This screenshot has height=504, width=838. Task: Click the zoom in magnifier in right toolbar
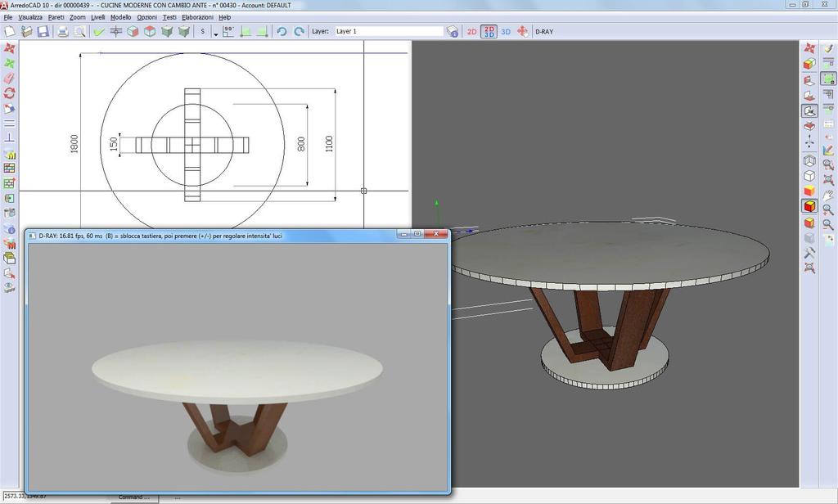(x=828, y=210)
